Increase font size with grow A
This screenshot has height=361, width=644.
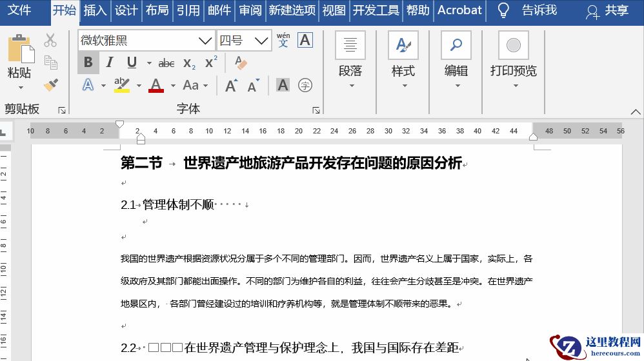pos(231,85)
